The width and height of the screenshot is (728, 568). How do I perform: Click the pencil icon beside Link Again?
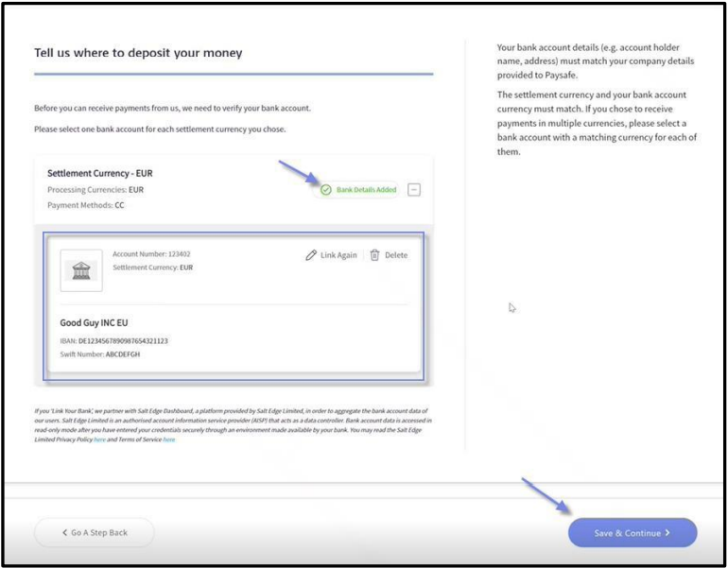[x=311, y=255]
